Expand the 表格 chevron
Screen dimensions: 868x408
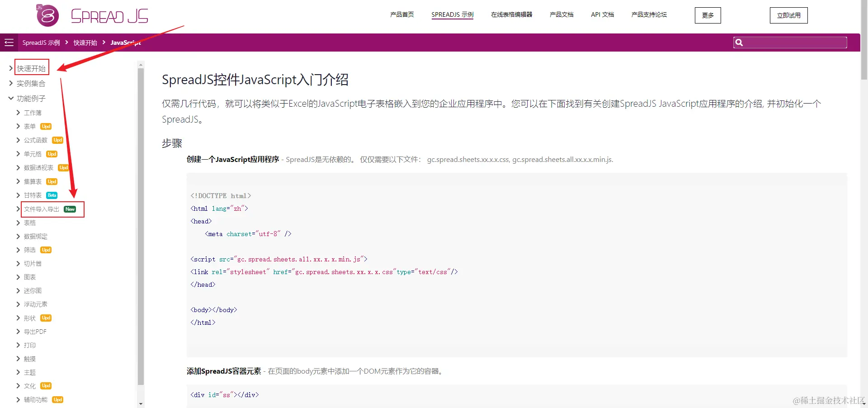coord(18,223)
